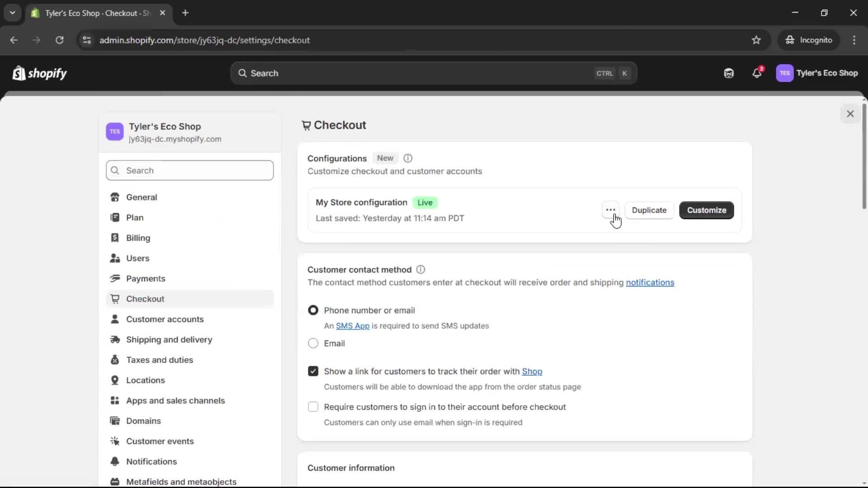Screen dimensions: 868x488
Task: Open Chrome's three-dot menu
Action: (x=854, y=40)
